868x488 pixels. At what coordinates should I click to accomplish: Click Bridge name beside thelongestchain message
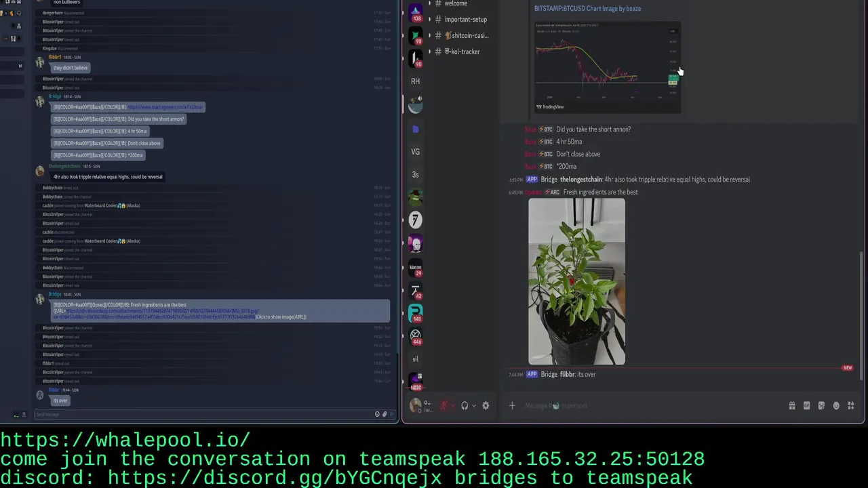[549, 180]
